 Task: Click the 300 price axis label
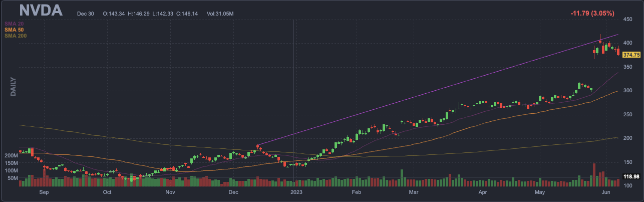point(628,91)
